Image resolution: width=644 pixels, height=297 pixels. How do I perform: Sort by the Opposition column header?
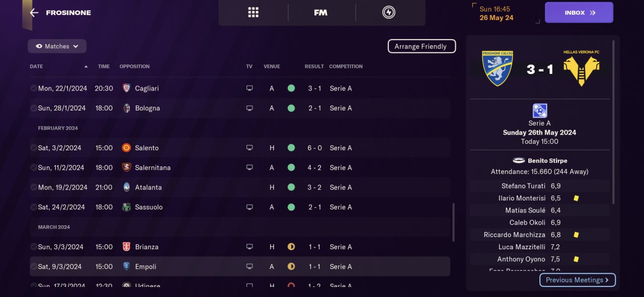[x=134, y=67]
